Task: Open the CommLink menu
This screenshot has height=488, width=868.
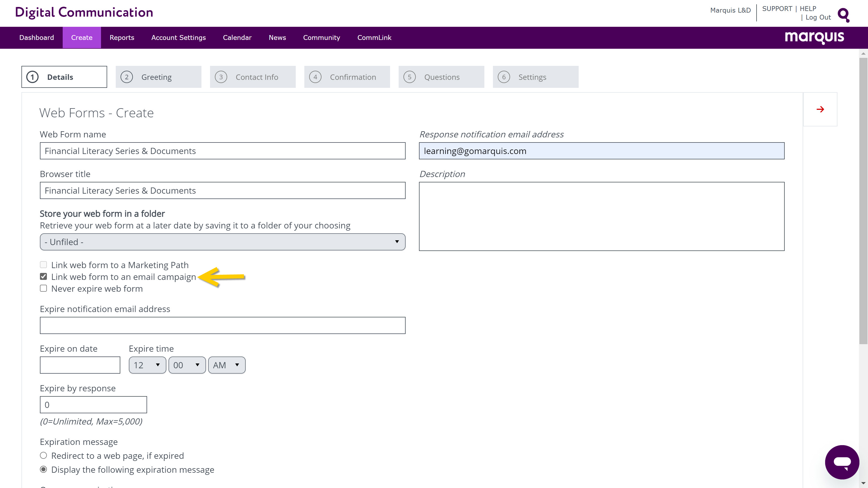Action: [374, 37]
